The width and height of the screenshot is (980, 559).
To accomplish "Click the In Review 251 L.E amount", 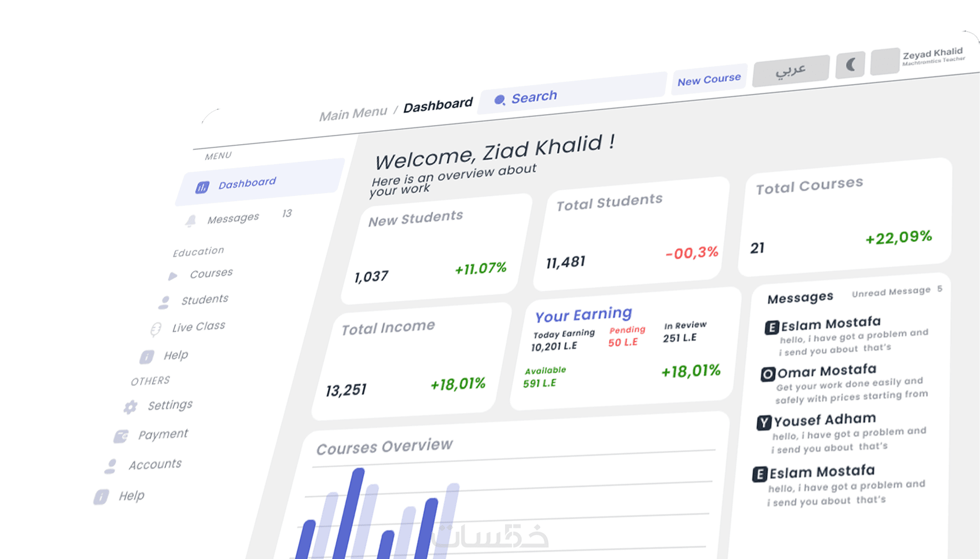I will 680,338.
